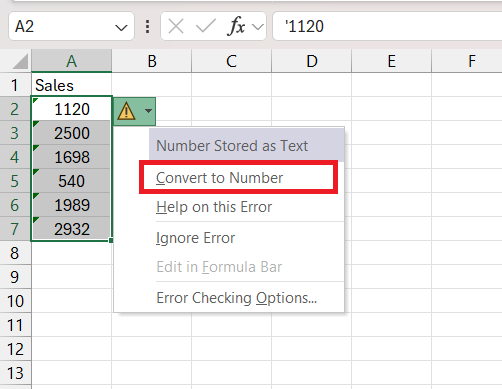Select column A header

72,61
